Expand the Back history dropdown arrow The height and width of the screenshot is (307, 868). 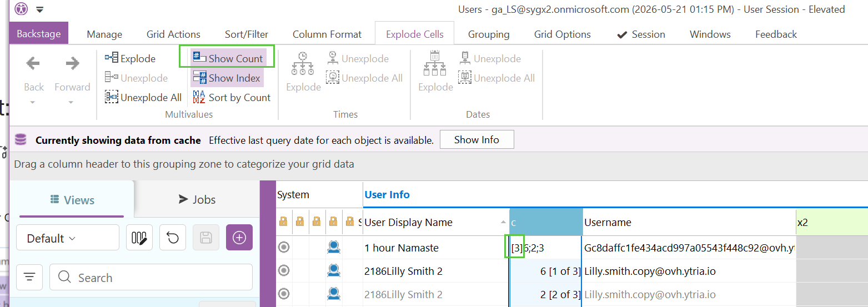tap(33, 102)
